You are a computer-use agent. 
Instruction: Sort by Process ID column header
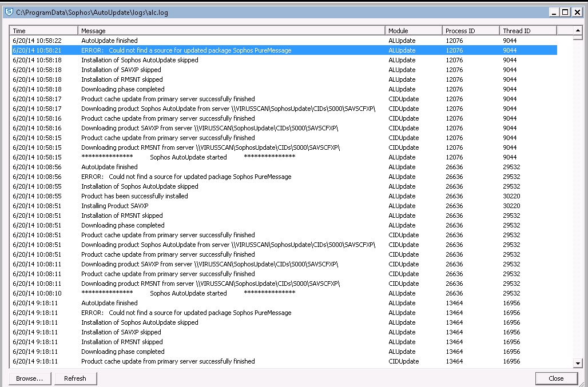tap(471, 31)
